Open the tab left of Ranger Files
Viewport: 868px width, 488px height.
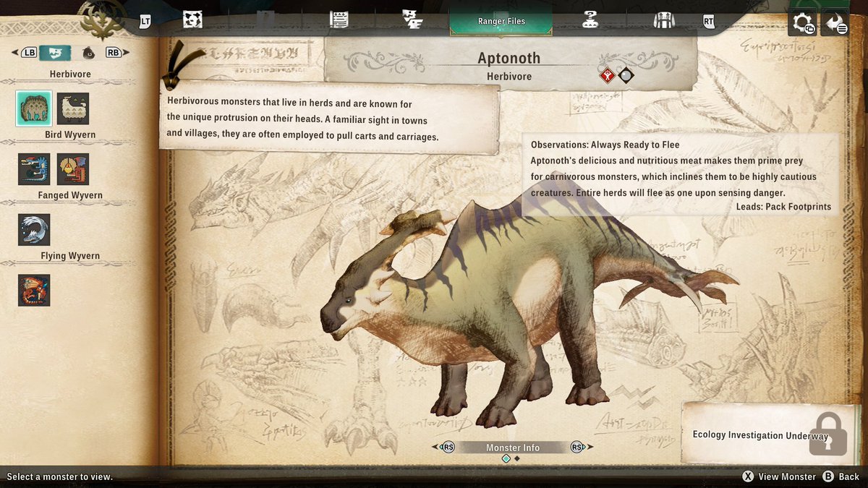pyautogui.click(x=412, y=20)
